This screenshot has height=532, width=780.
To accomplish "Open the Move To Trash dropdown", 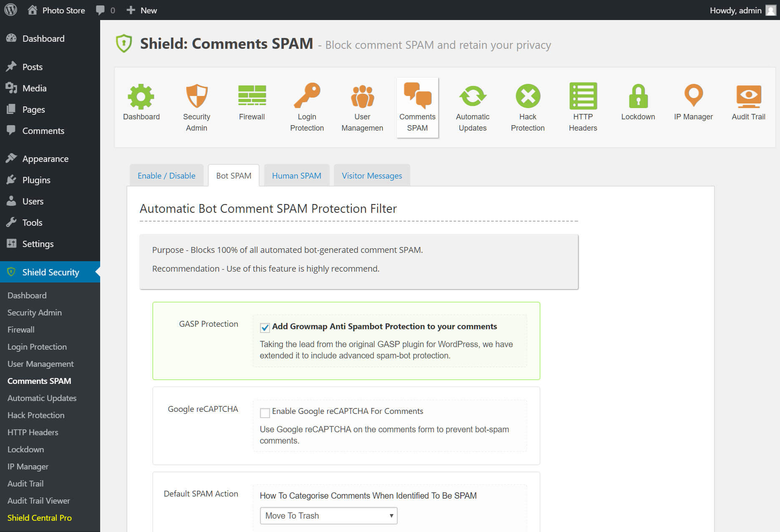I will point(328,516).
